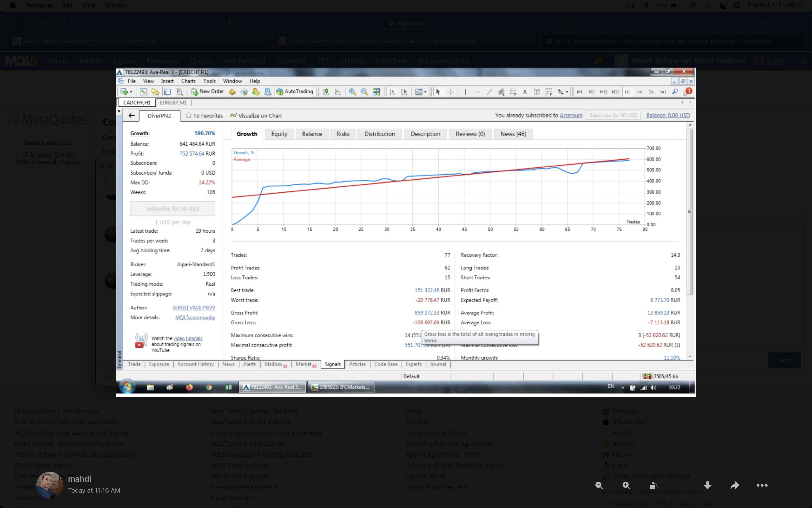The image size is (812, 508).
Task: Open the Mailbox terminal tab
Action: 275,364
